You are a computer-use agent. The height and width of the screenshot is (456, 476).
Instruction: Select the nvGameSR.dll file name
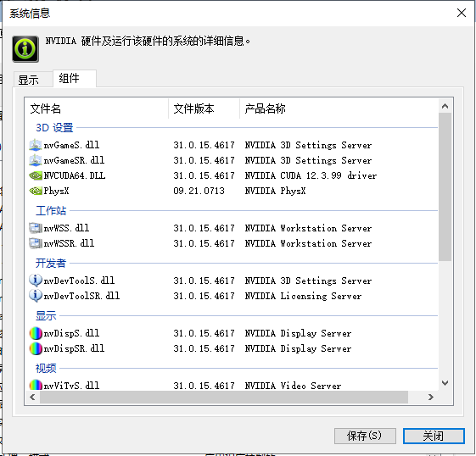click(x=74, y=160)
